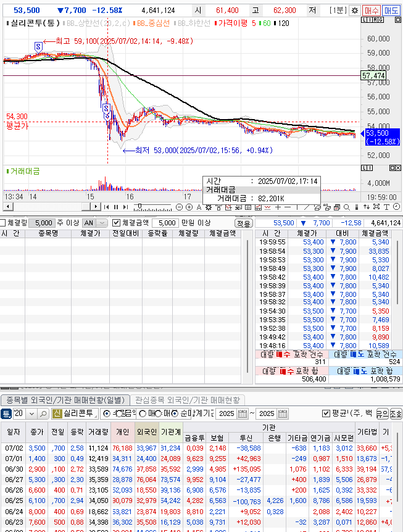Click 기관계 column header
Viewport: 403px width, 532px height.
click(170, 432)
